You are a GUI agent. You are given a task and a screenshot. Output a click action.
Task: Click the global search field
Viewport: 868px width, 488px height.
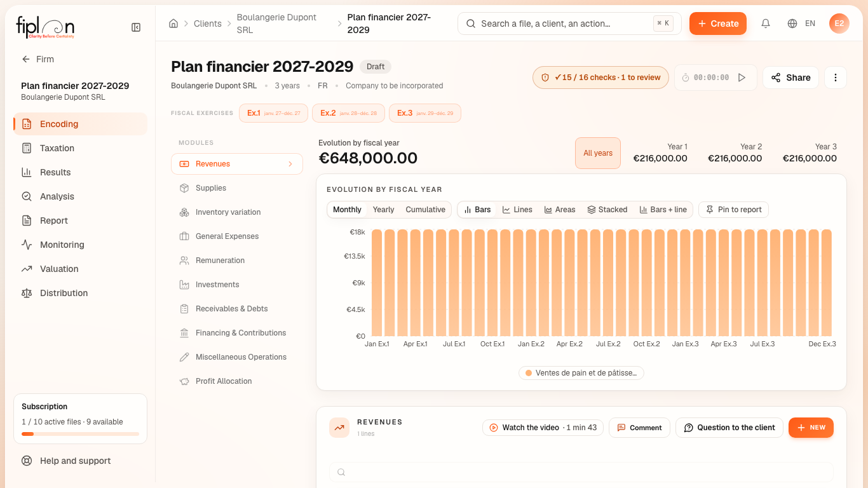coord(569,24)
